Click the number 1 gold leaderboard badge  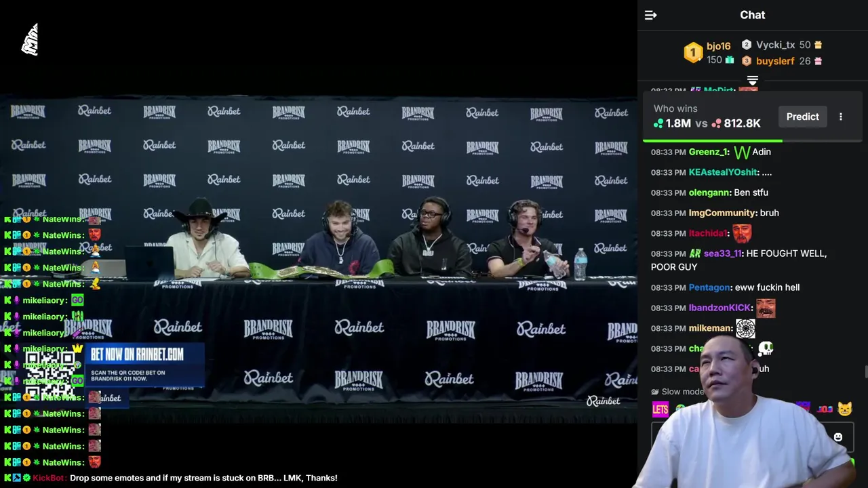coord(693,53)
